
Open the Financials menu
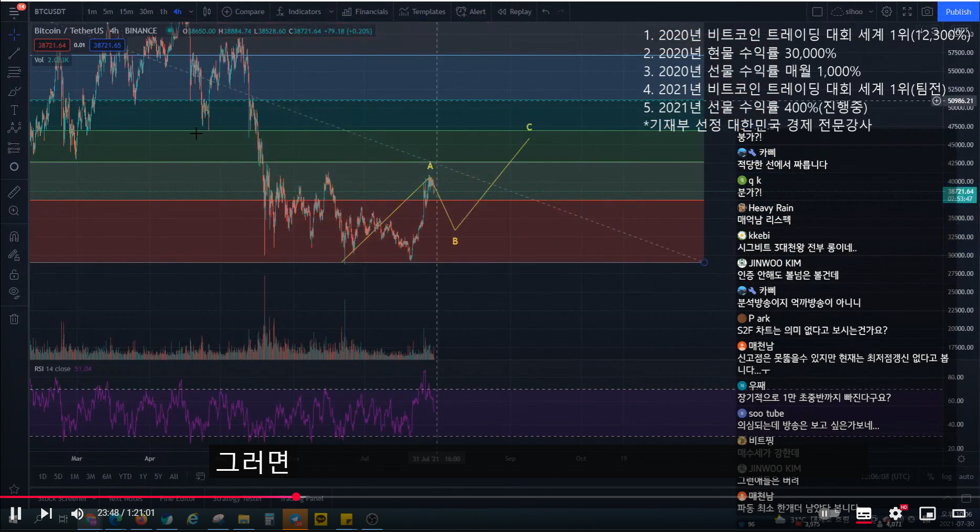(365, 12)
